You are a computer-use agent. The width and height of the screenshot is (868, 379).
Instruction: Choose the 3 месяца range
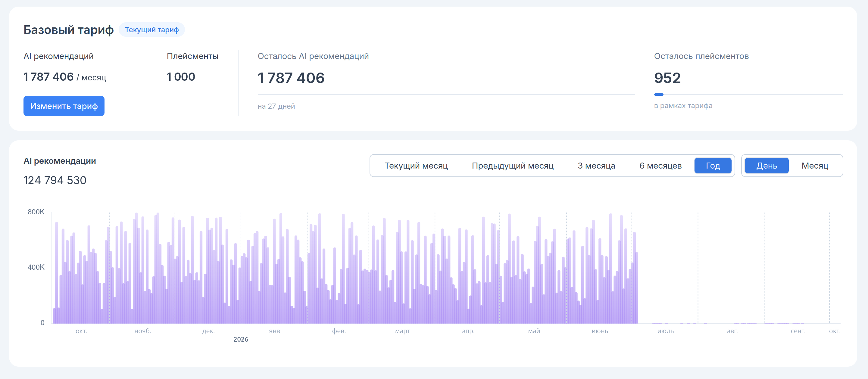pyautogui.click(x=596, y=166)
